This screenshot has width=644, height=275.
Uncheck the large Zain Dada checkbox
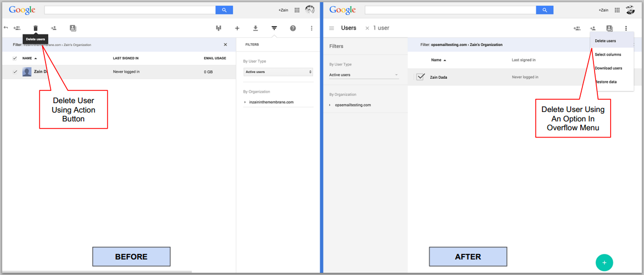coord(420,77)
